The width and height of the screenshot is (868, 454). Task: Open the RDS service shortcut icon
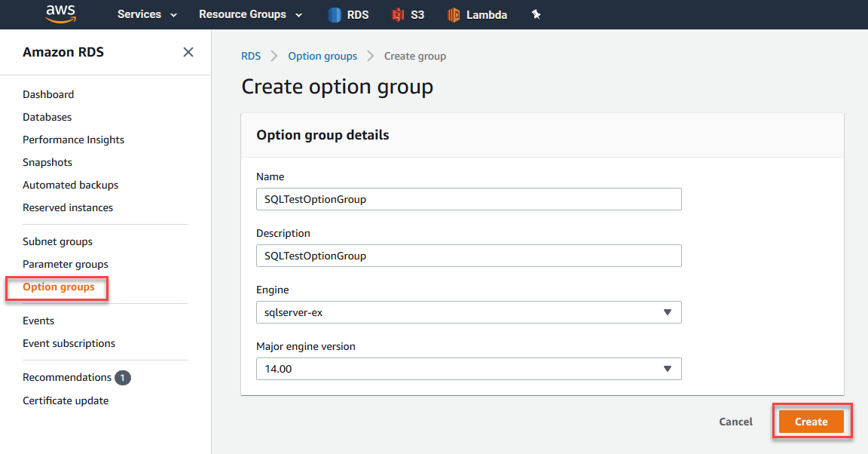[336, 14]
